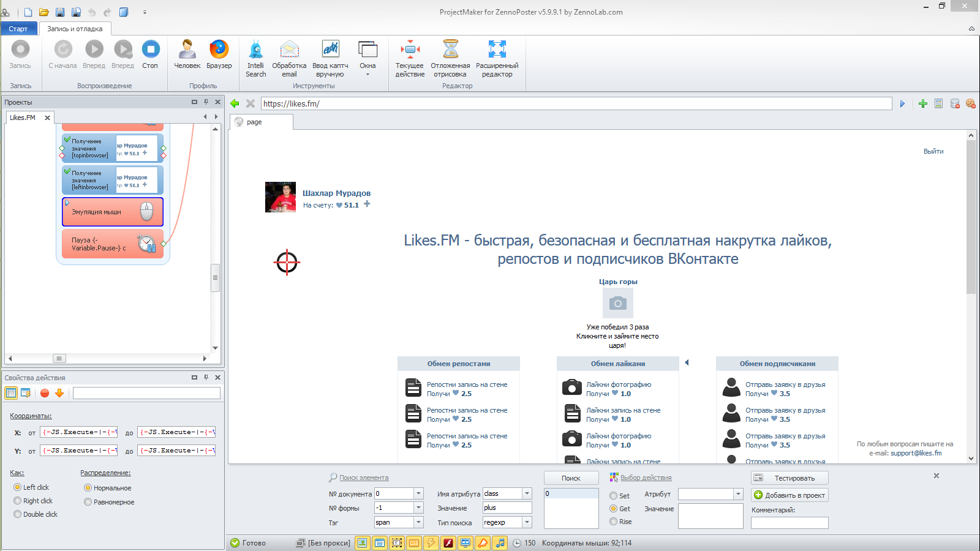
Task: Open the cookies icon by the address bar
Action: [x=971, y=104]
